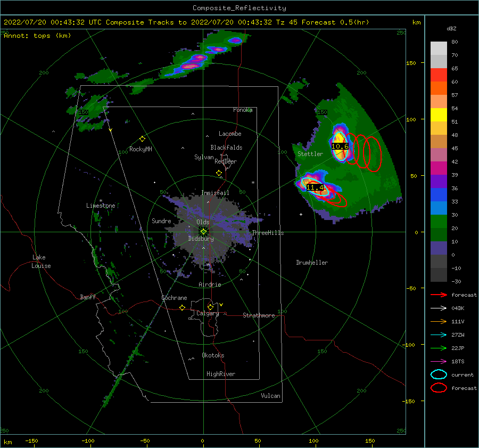Pick the blue 33-36 dBZ color swatch

tap(439, 195)
